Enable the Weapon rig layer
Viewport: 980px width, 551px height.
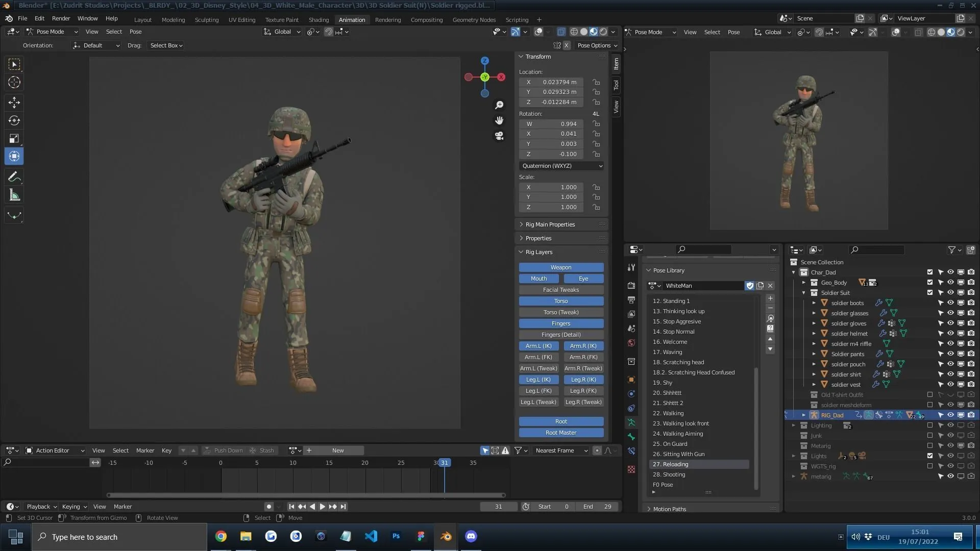pos(560,267)
